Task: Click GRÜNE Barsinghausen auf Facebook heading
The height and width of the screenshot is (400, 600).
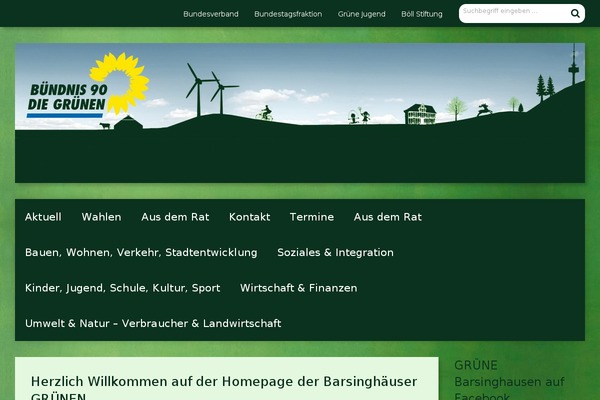Action: 509,381
